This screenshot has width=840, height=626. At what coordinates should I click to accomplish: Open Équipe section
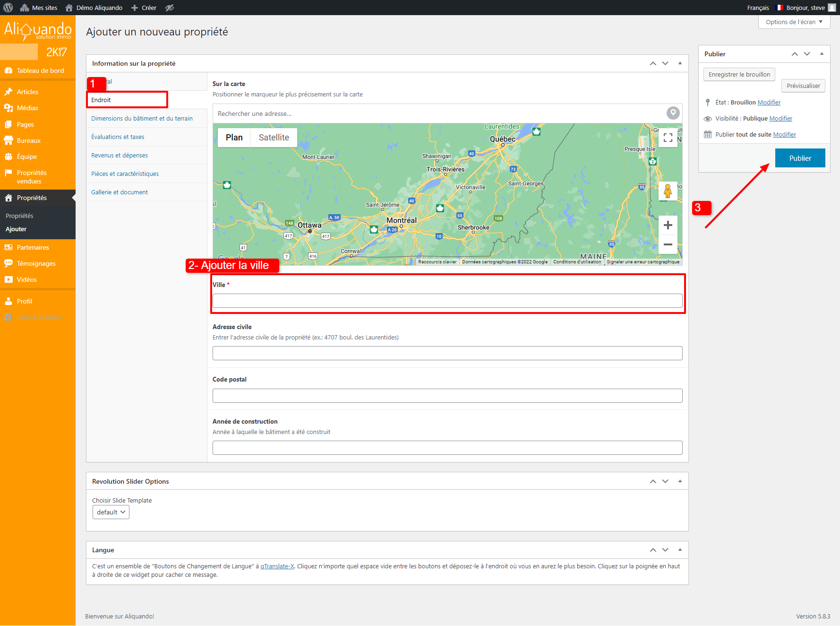[x=38, y=156]
